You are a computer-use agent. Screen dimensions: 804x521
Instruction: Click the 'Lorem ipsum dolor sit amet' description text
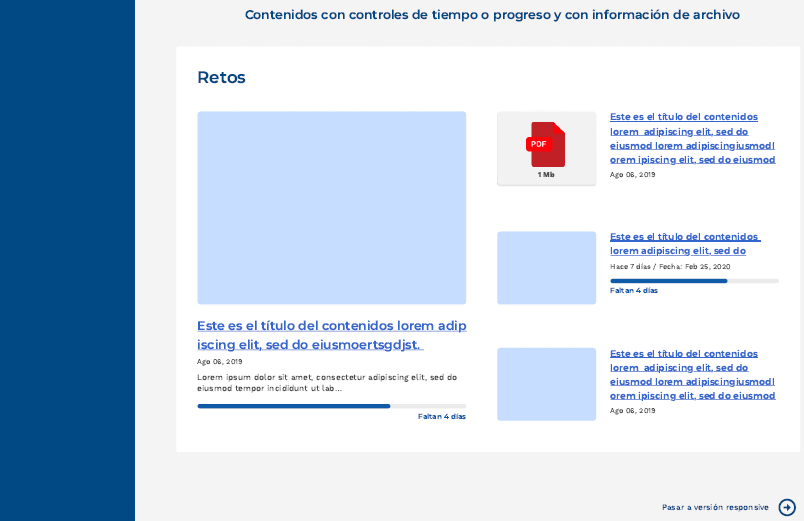tap(326, 382)
